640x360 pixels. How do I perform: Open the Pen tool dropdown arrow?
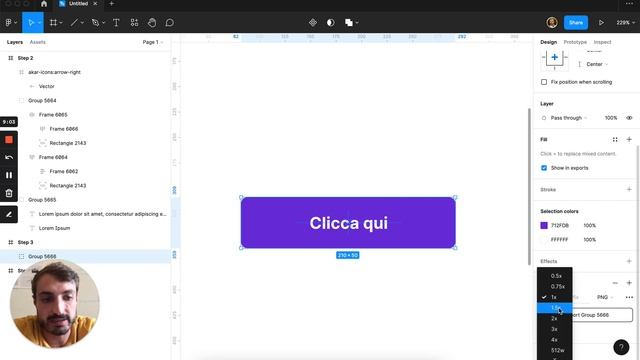point(103,23)
